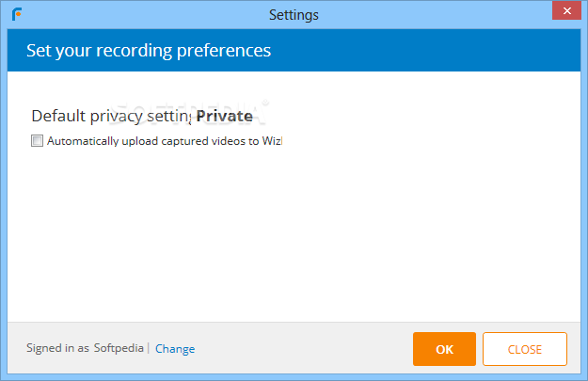Viewport: 588px width, 381px height.
Task: Select the 'Default privacy setting' label
Action: click(111, 116)
